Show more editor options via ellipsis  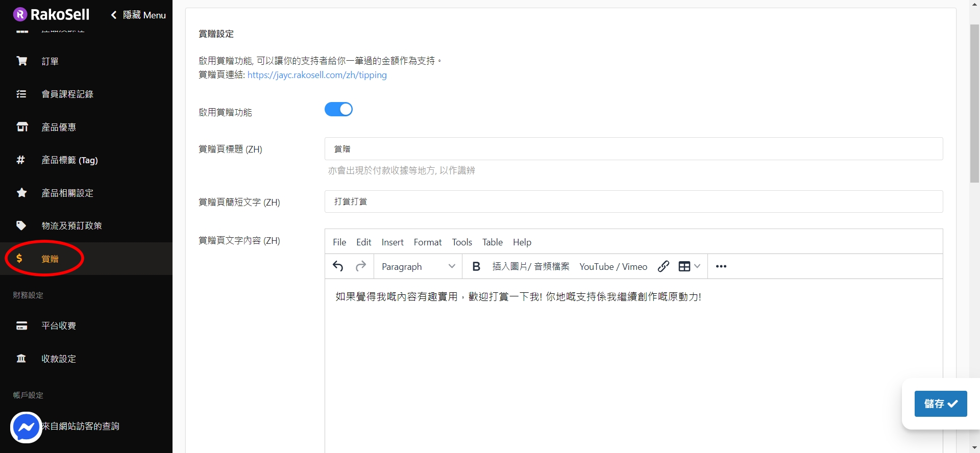721,266
